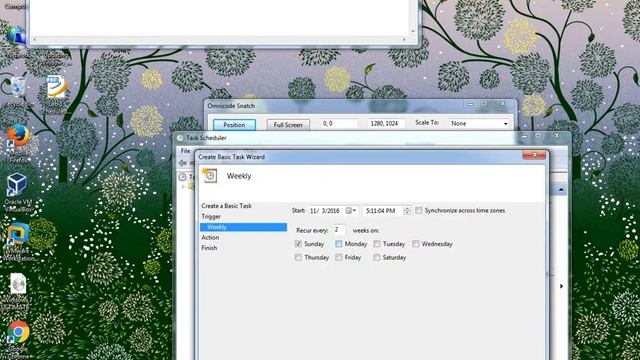The height and width of the screenshot is (360, 640).
Task: Click the 0, 0 position field in Omnicode Snatch
Action: 339,123
